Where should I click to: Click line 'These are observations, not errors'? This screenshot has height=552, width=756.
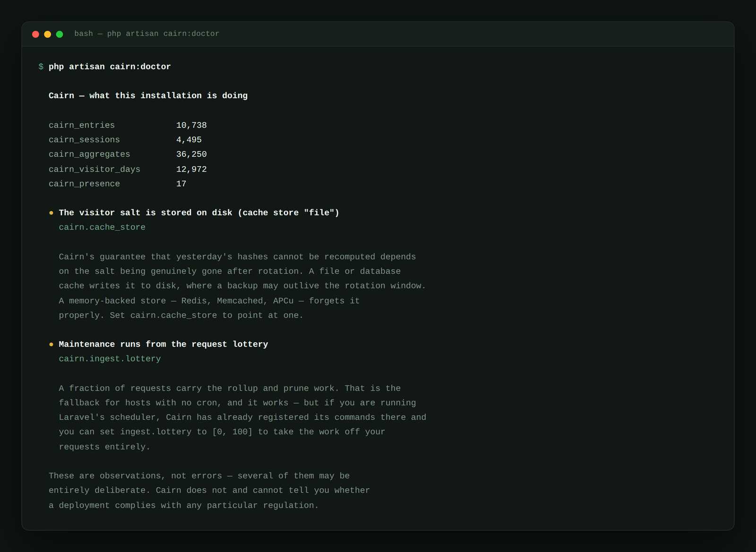pos(199,476)
